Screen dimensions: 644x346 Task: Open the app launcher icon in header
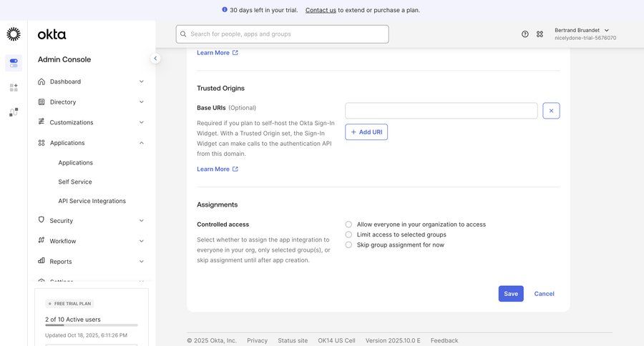(x=540, y=34)
